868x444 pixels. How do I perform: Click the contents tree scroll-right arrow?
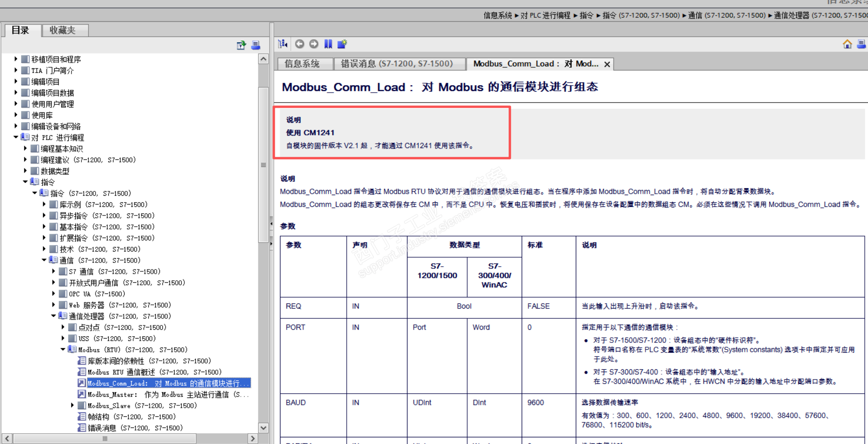click(253, 438)
